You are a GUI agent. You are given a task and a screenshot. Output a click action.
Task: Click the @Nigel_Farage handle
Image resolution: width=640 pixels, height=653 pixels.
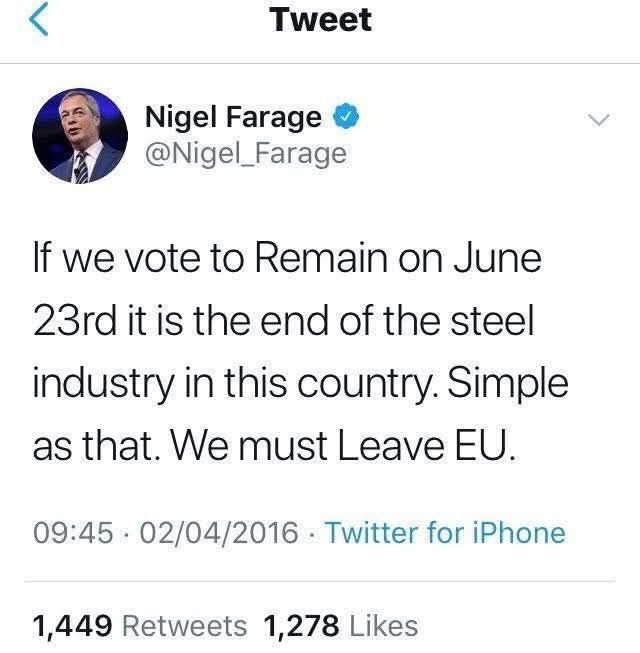click(246, 153)
